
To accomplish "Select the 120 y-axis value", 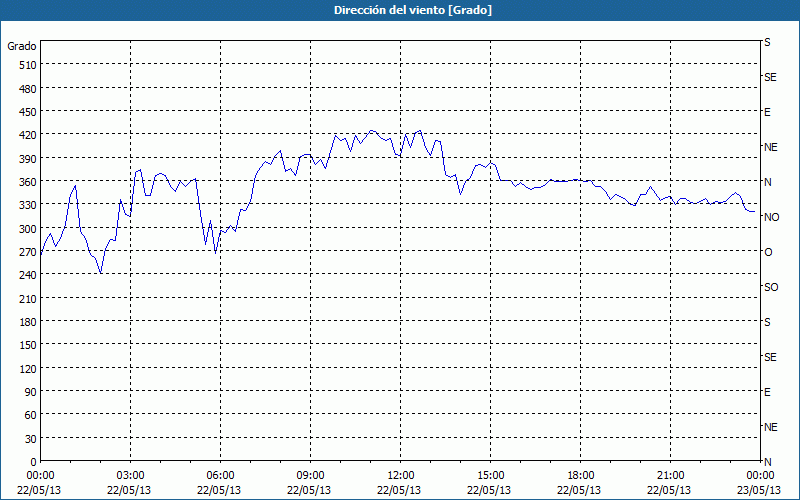I will [29, 369].
